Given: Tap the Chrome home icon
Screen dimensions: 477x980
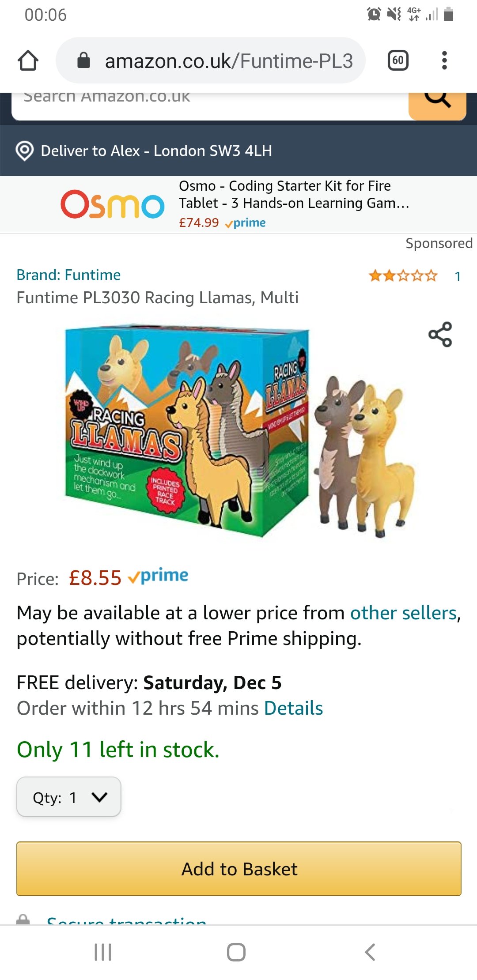Looking at the screenshot, I should (x=28, y=60).
